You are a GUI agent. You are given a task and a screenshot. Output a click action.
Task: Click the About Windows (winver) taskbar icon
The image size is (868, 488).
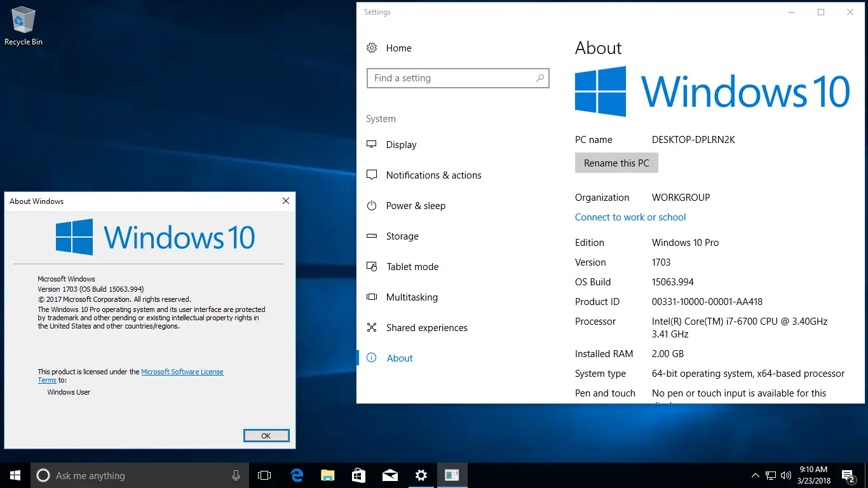tap(452, 475)
